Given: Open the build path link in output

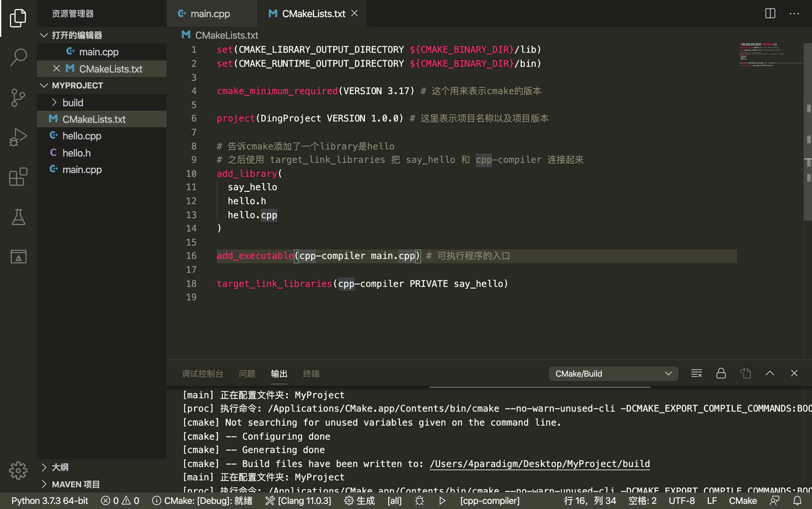Looking at the screenshot, I should pyautogui.click(x=540, y=464).
